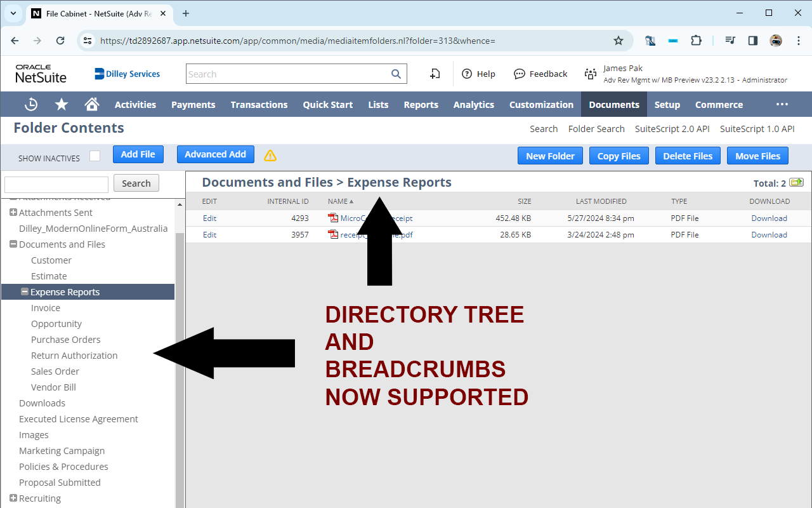
Task: Click the Add File button
Action: [x=138, y=154]
